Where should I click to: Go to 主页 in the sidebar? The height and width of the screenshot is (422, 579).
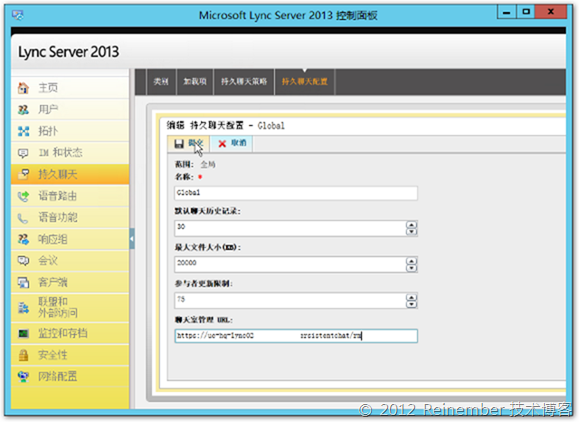coord(70,88)
